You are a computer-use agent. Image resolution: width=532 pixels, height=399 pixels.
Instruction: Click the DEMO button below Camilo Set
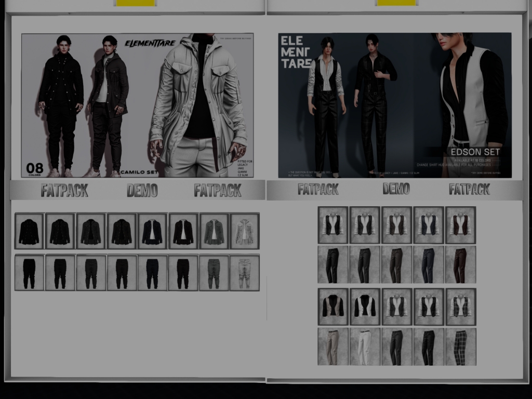[142, 191]
